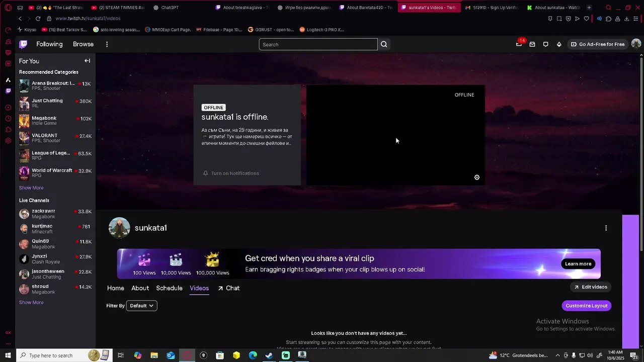Toggle Turn on Notifications

[231, 173]
